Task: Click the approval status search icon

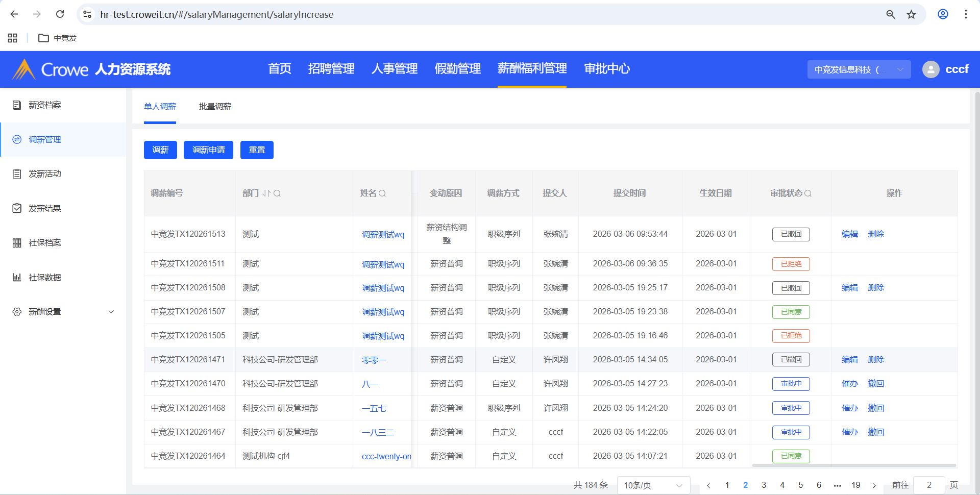Action: pos(808,193)
